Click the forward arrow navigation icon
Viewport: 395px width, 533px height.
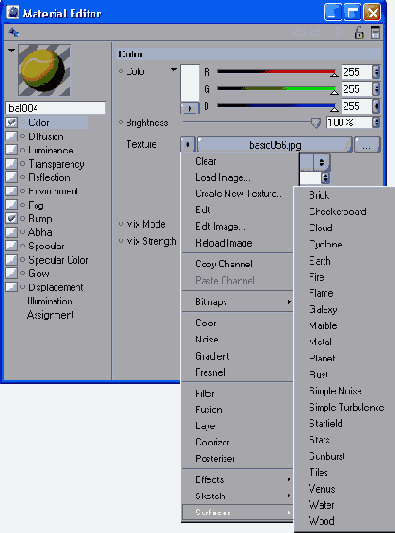click(316, 33)
